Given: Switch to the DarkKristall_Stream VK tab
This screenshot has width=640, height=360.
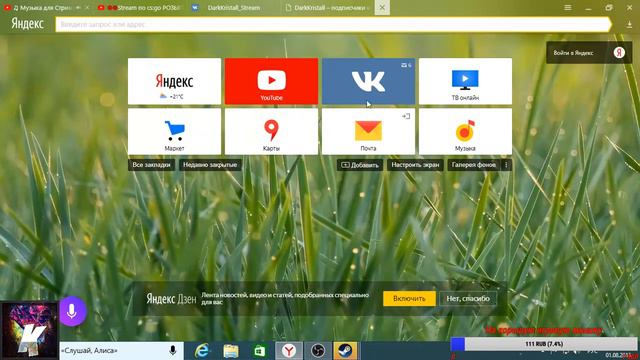Looking at the screenshot, I should pyautogui.click(x=233, y=8).
